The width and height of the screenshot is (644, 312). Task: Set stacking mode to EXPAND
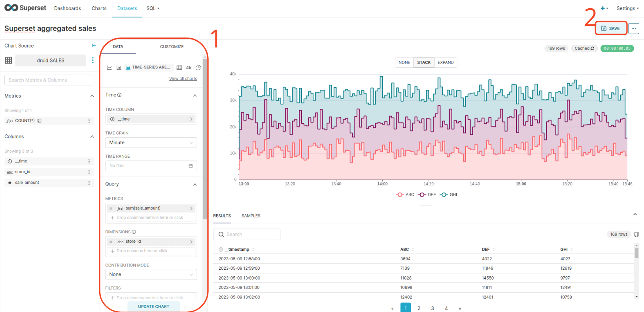point(445,62)
